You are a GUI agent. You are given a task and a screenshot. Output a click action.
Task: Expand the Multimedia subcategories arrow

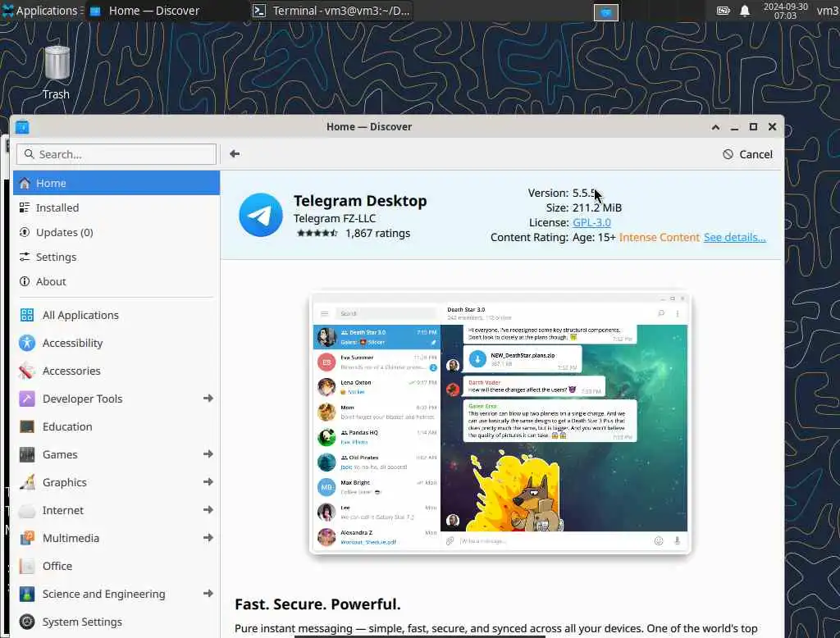pos(208,537)
